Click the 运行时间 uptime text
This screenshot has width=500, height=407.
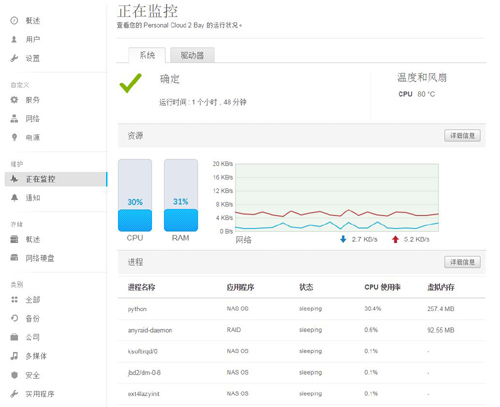[x=203, y=102]
